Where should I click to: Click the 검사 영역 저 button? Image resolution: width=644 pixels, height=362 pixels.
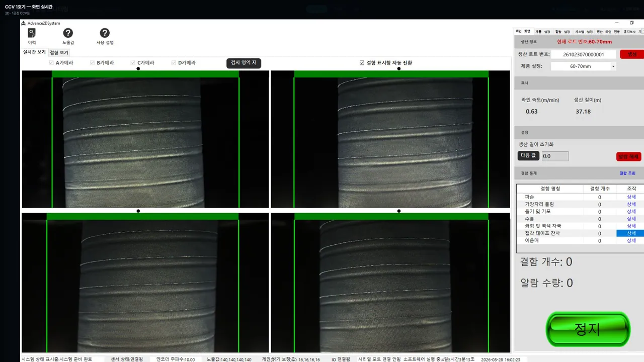click(244, 63)
